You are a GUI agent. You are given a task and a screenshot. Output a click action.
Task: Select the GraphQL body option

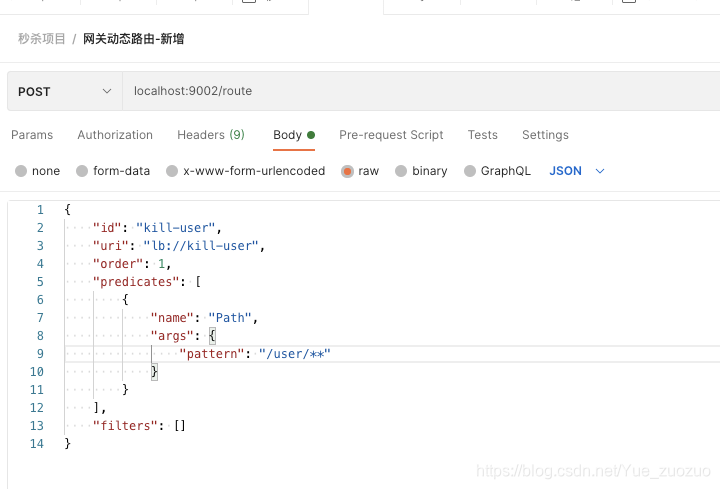(x=469, y=171)
